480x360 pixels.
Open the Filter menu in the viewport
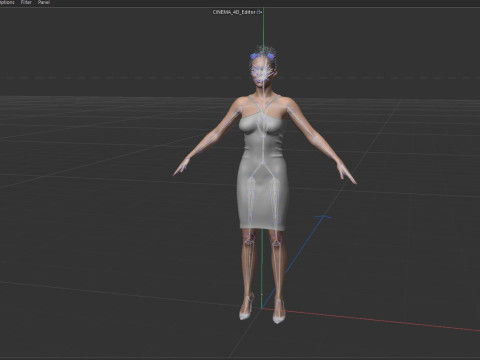[x=26, y=2]
